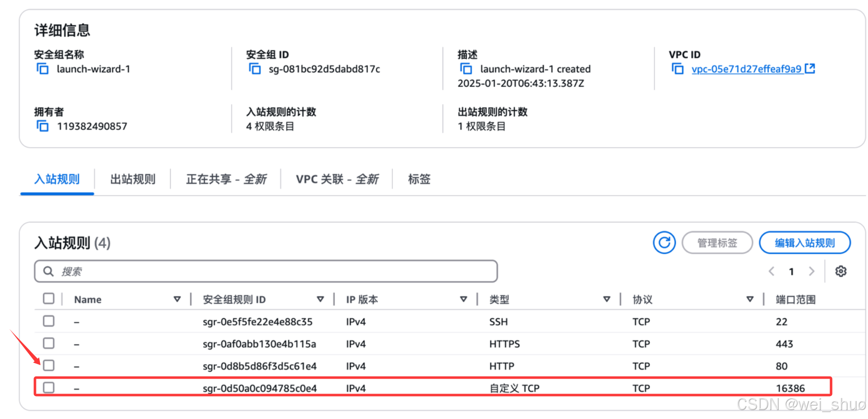Select the SSH rule checkbox on port 22
This screenshot has width=868, height=419.
(48, 321)
